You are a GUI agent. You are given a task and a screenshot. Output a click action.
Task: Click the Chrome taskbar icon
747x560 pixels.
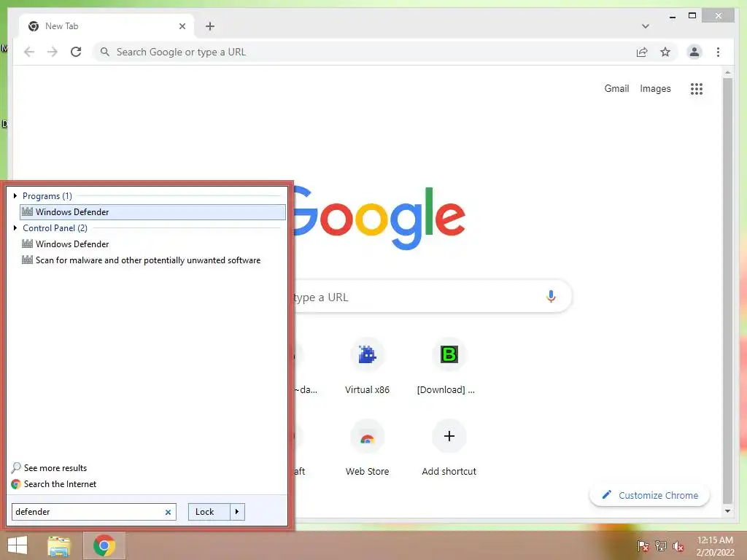[104, 545]
